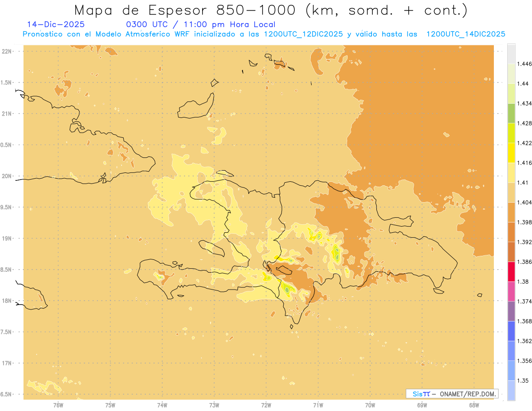This screenshot has width=532, height=411.
Task: Click the '20N' latitude label
Action: (8, 176)
